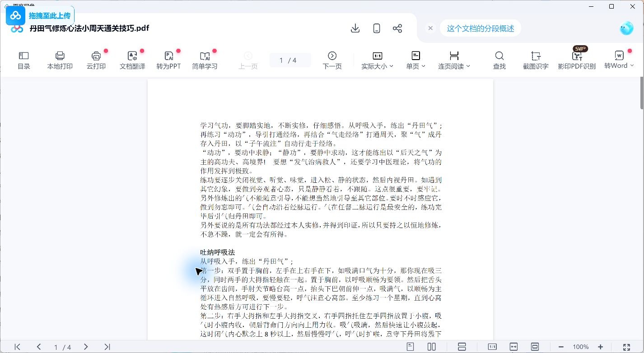This screenshot has width=644, height=353.
Task: Open the 简单学习 AI study tool
Action: point(205,60)
